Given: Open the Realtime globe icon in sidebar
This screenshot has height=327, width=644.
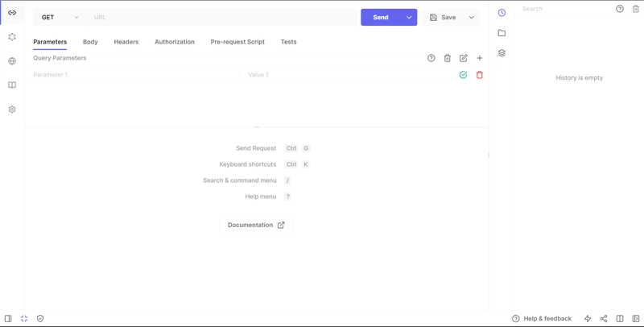Looking at the screenshot, I should click(x=12, y=61).
